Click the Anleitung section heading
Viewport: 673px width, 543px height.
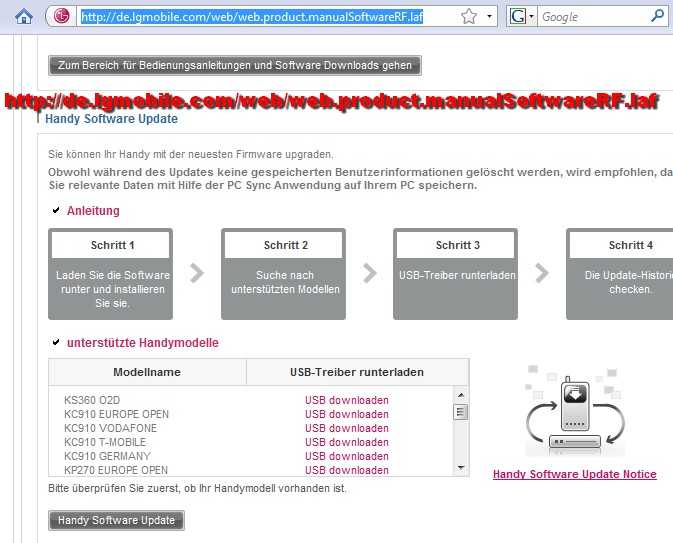93,211
